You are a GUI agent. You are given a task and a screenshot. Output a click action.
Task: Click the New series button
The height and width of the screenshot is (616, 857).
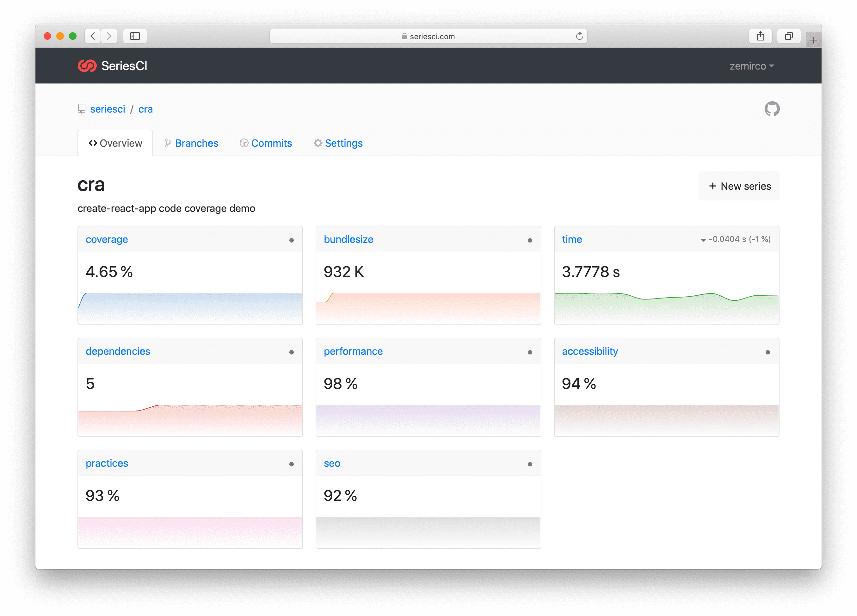(739, 186)
